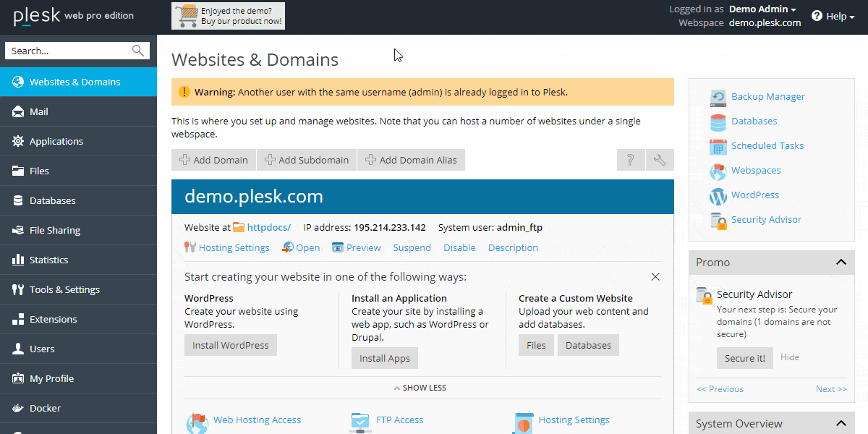
Task: Open Docker from the sidebar
Action: tap(78, 408)
